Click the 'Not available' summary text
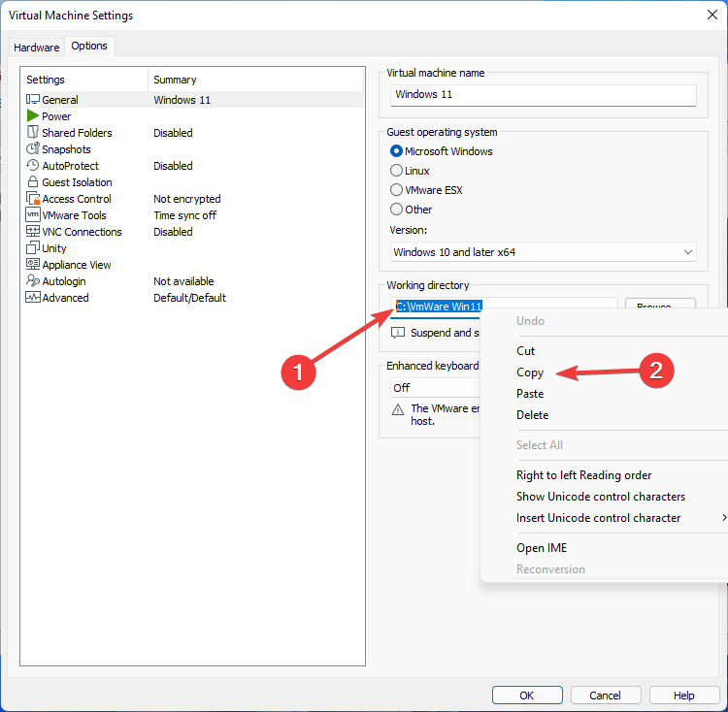 point(183,281)
